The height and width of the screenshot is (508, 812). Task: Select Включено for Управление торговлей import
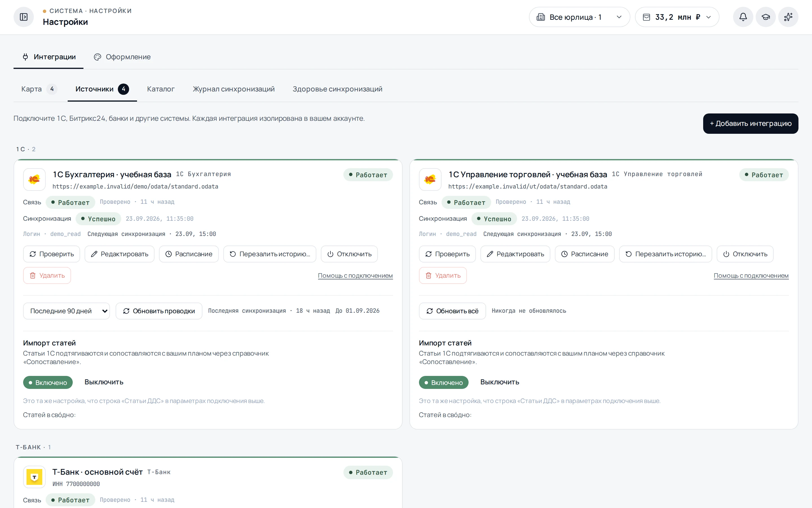pos(443,382)
